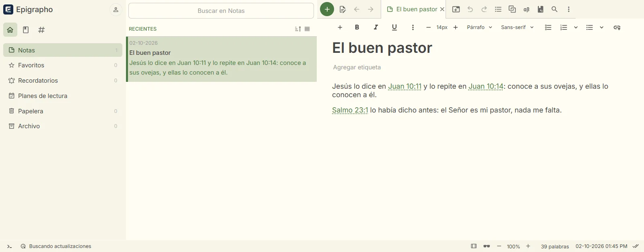Select the El buen pastor note card

221,59
